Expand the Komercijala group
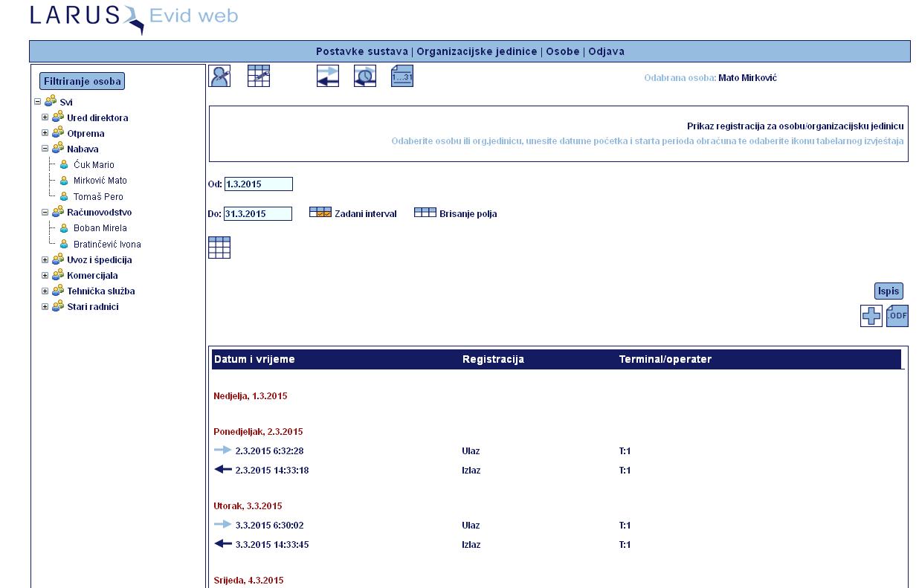This screenshot has height=588, width=919. [45, 276]
